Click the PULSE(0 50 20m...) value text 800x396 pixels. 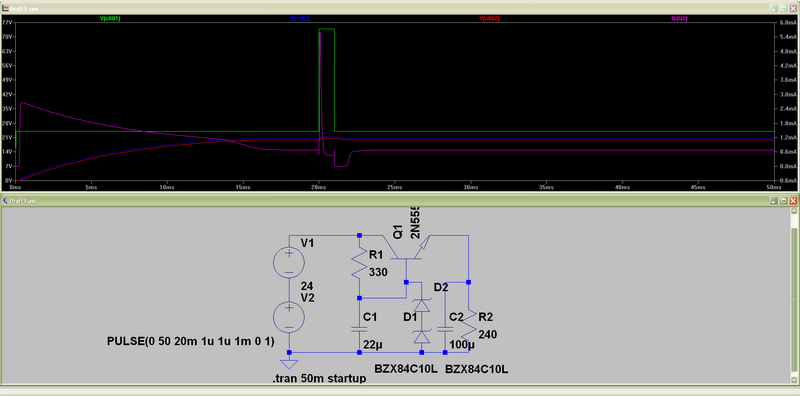click(x=191, y=342)
